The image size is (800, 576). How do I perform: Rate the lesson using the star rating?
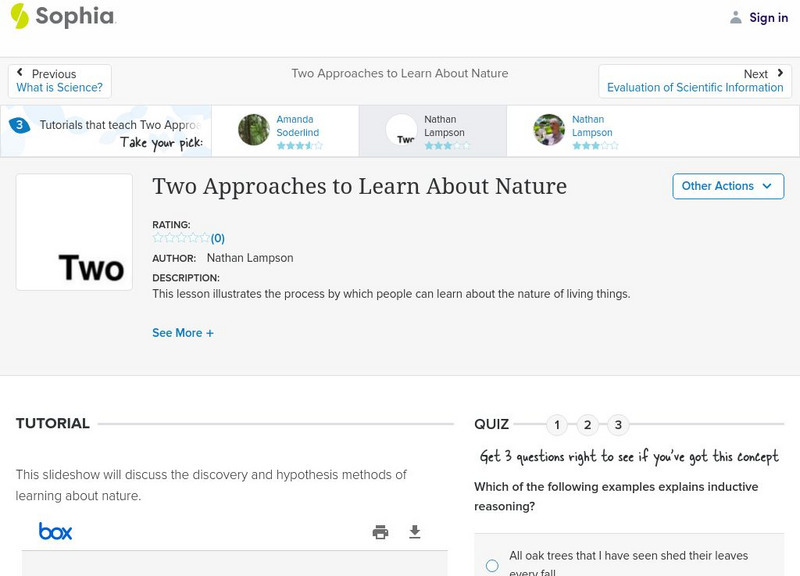point(178,238)
